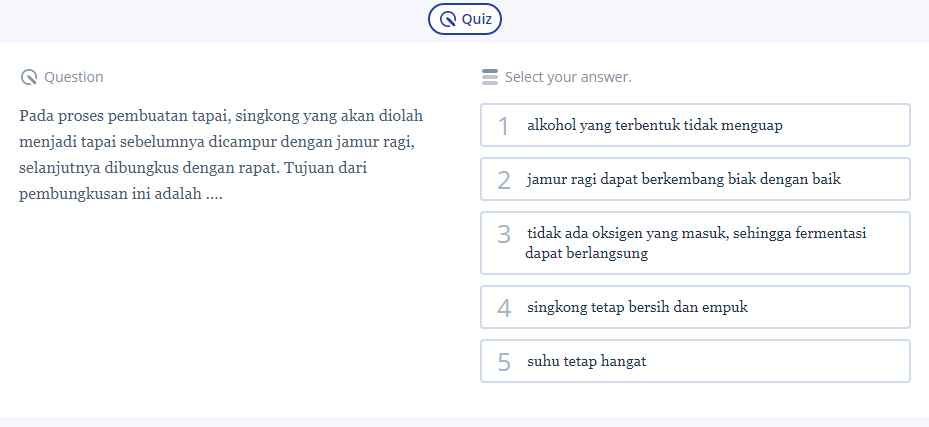Viewport: 929px width, 427px height.
Task: Select 'singkong tetap bersih dan empuk'
Action: click(637, 307)
